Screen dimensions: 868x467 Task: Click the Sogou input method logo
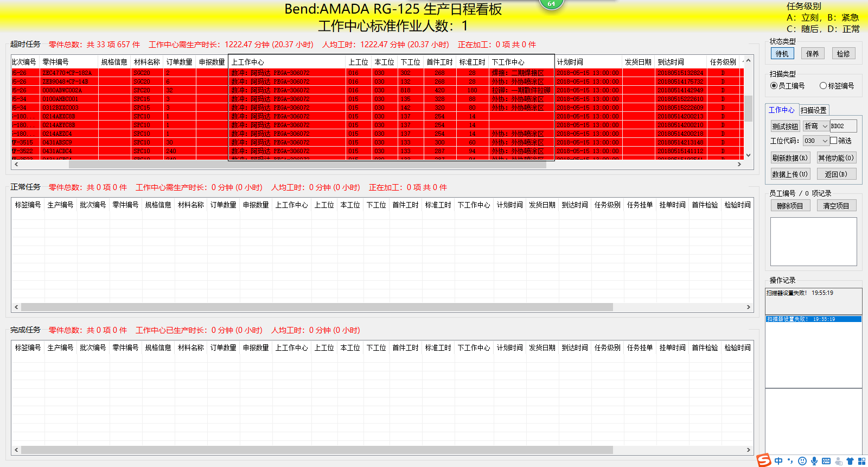pos(764,460)
